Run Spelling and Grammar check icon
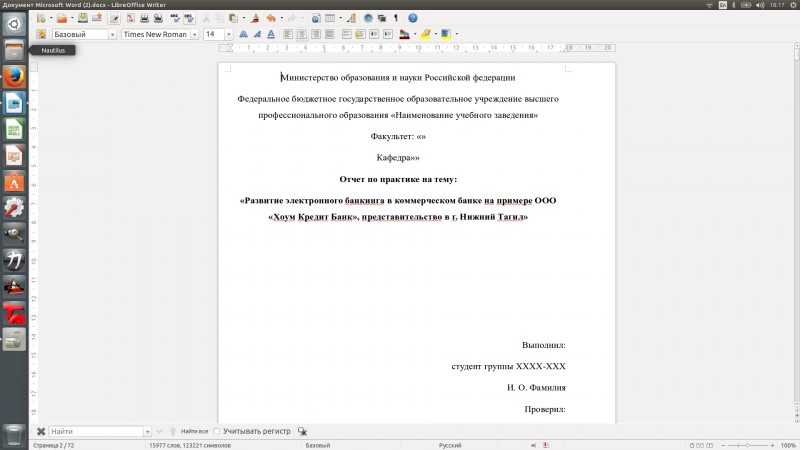This screenshot has width=800, height=450. click(x=175, y=18)
